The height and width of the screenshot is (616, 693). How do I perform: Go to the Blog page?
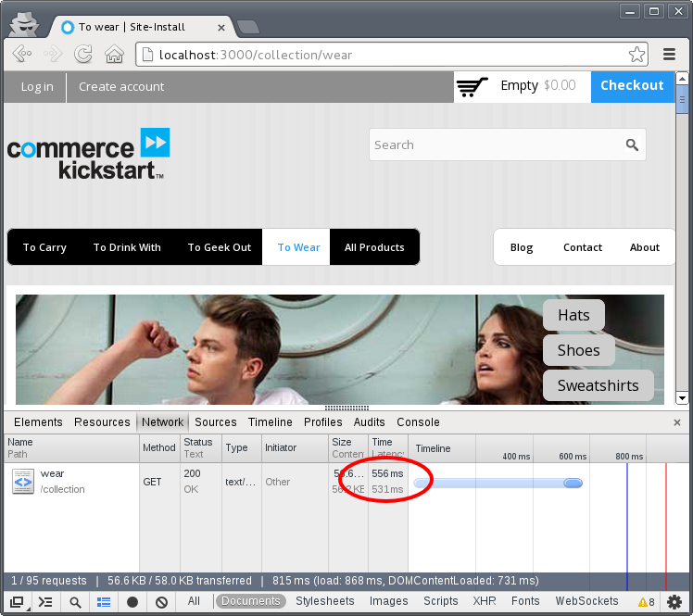[522, 247]
